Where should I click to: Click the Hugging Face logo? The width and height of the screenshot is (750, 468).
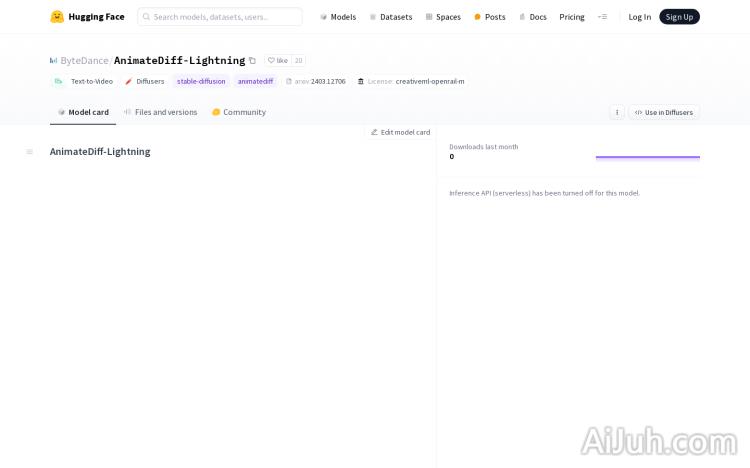click(87, 17)
